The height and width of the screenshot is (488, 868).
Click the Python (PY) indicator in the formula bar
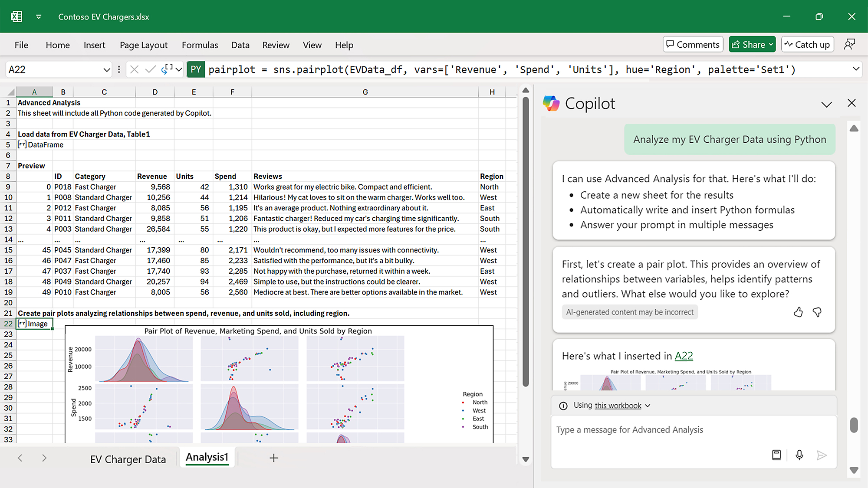(196, 69)
